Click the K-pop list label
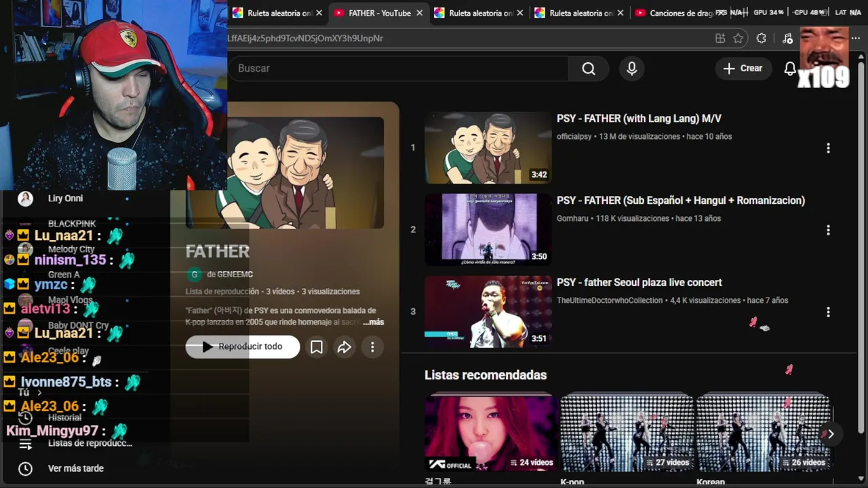Screen dimensions: 868x488 pyautogui.click(x=572, y=483)
